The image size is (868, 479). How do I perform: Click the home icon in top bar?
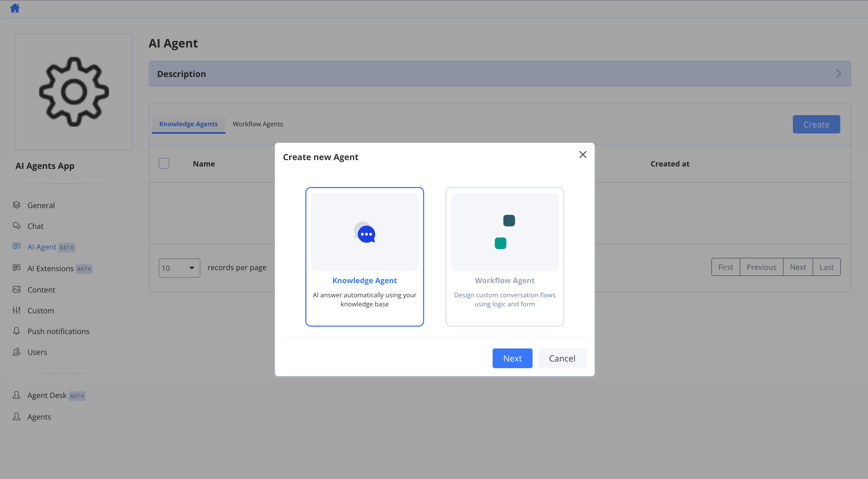point(15,8)
